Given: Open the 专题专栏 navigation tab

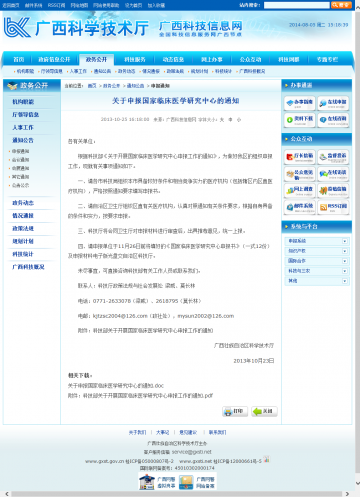Looking at the screenshot, I should [327, 59].
